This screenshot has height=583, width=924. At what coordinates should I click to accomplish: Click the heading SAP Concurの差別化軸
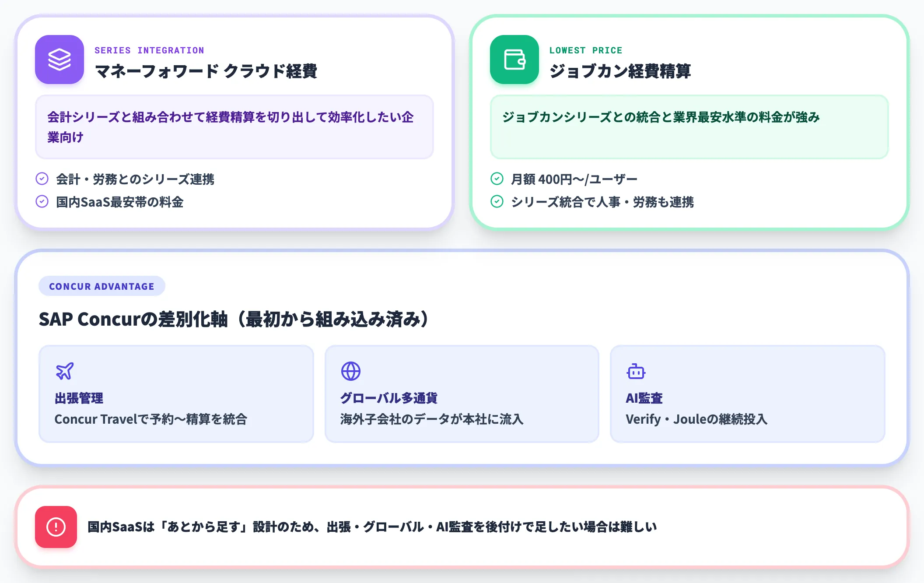pos(234,319)
